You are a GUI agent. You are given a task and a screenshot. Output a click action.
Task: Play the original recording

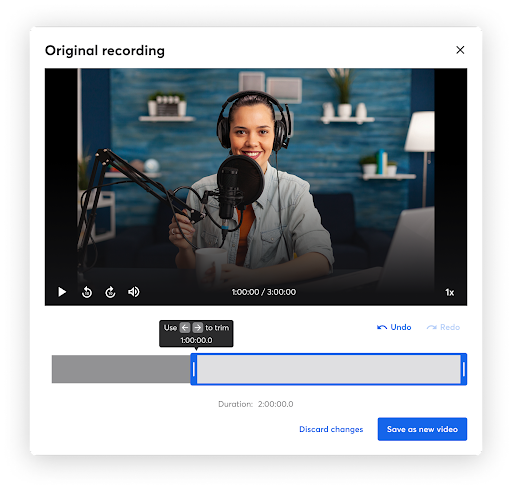point(62,292)
